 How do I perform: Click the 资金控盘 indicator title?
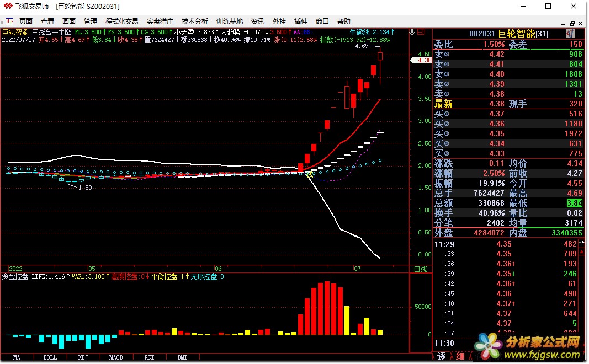[15, 276]
